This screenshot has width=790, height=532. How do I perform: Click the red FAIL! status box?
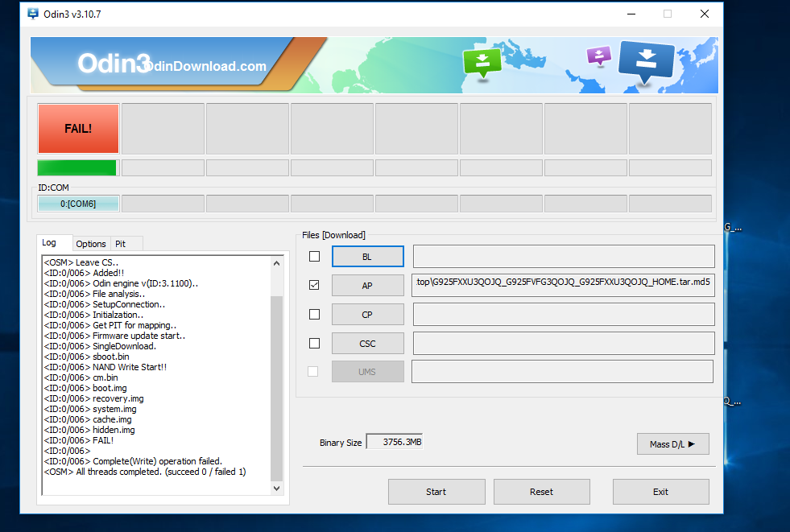click(79, 129)
